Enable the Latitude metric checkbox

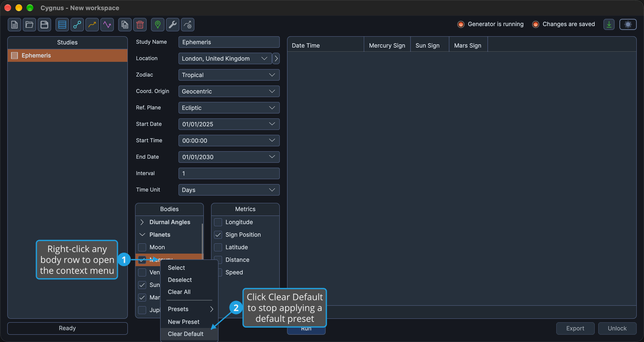point(218,247)
